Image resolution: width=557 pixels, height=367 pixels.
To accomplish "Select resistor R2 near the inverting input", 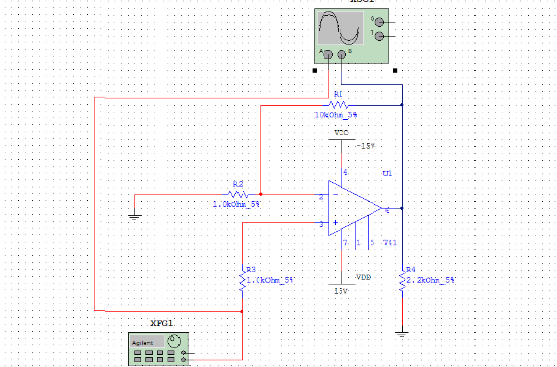I will (x=238, y=194).
